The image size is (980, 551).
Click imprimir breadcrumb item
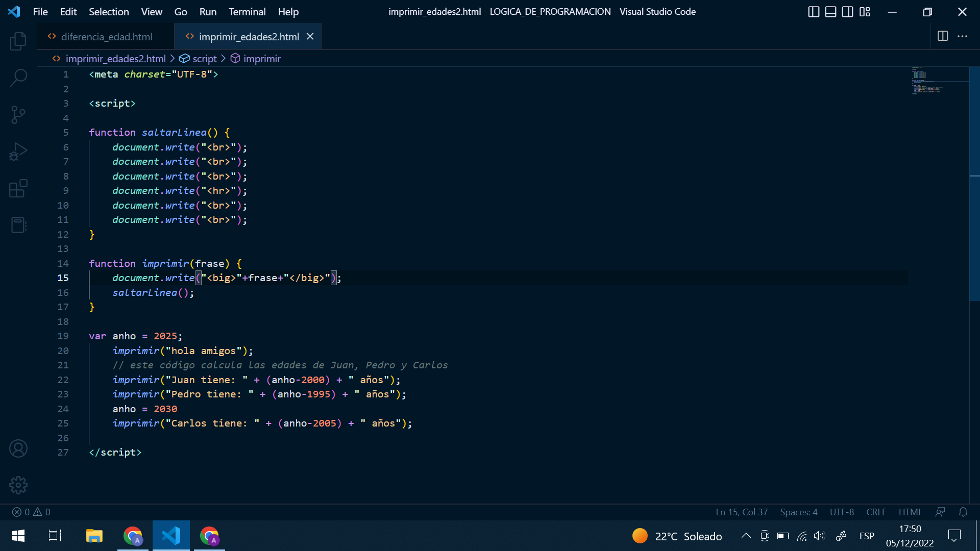pyautogui.click(x=256, y=59)
